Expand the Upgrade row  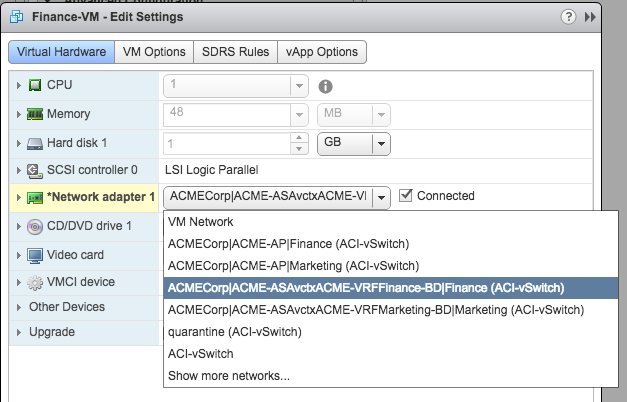tap(18, 332)
